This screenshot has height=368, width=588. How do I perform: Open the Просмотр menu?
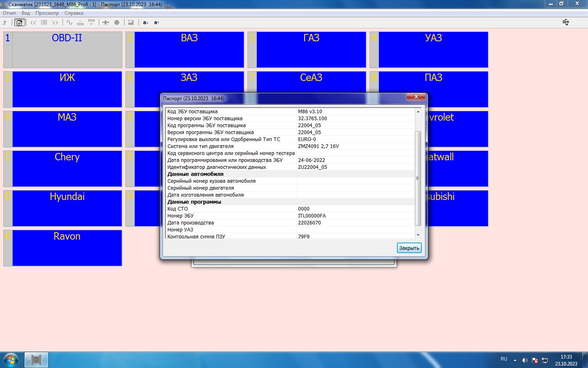point(47,13)
